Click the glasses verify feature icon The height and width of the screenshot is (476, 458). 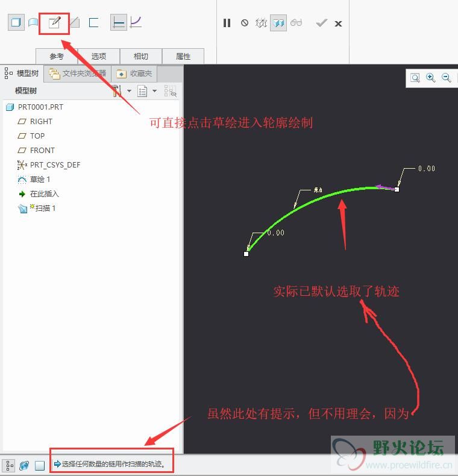(296, 23)
